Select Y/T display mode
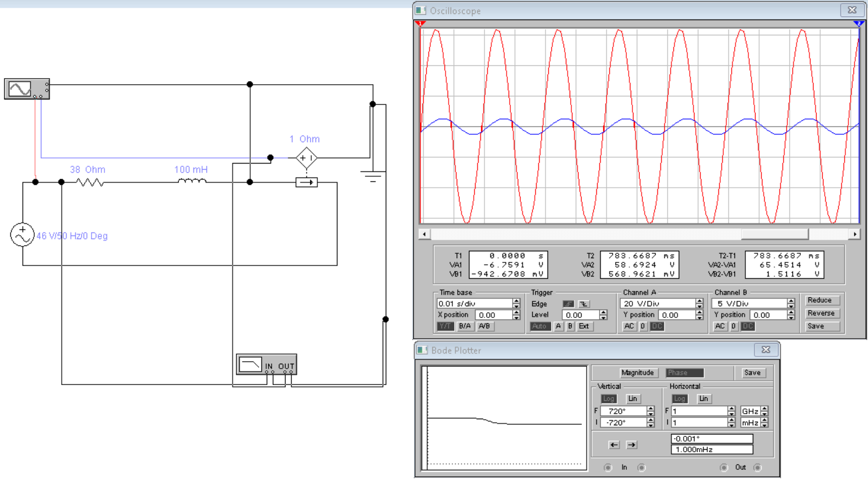Viewport: 868px width, 479px height. click(x=446, y=326)
